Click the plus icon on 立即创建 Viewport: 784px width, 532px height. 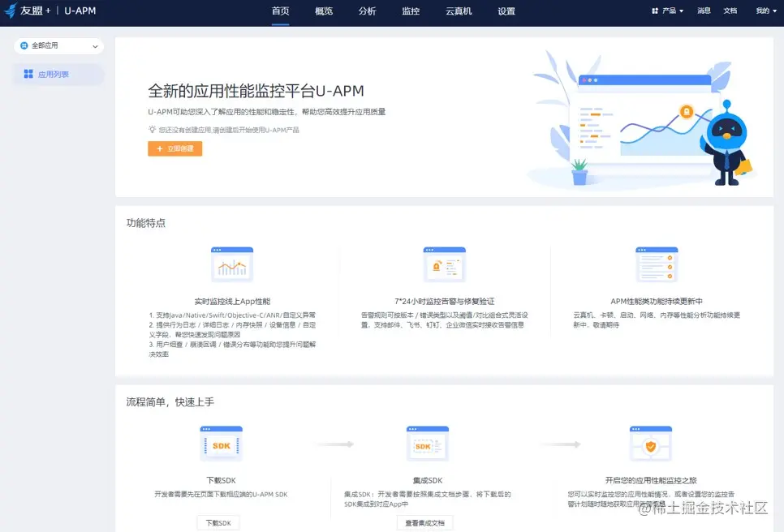(160, 149)
